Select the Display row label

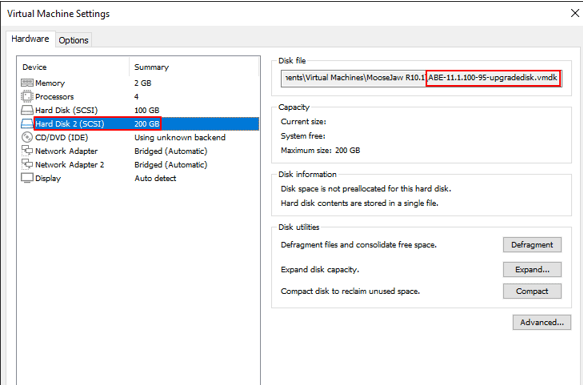[48, 178]
